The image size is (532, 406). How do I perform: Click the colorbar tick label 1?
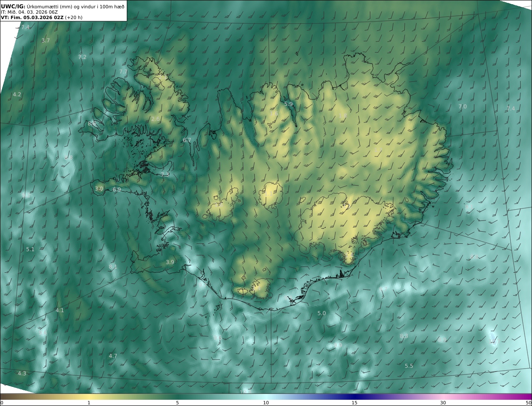(x=89, y=403)
